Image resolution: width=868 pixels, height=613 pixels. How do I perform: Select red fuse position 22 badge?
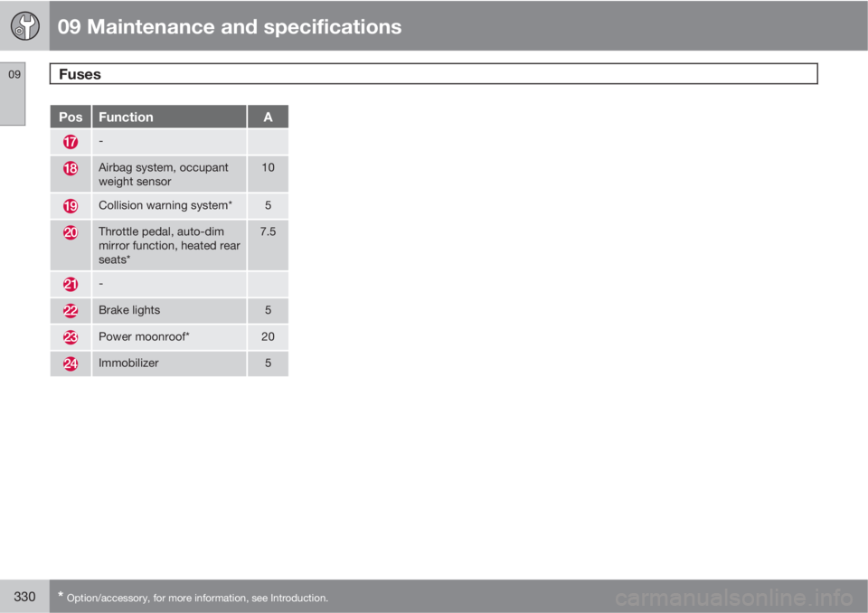(71, 311)
